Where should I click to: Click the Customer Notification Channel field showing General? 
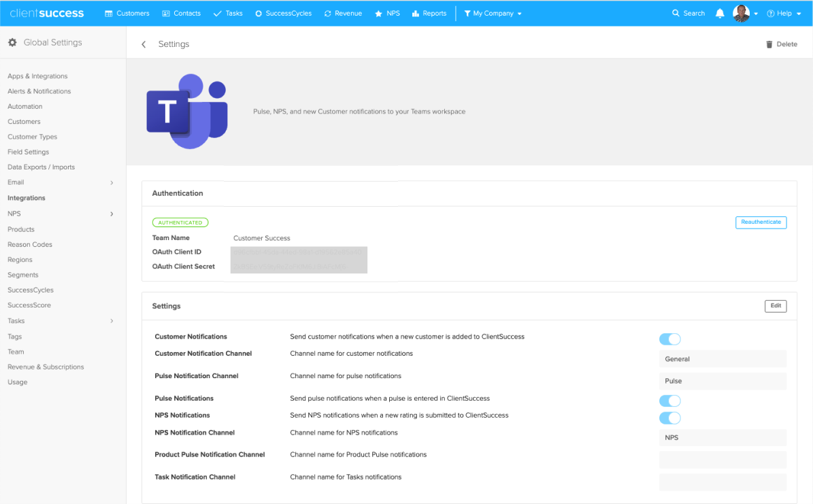coord(723,359)
